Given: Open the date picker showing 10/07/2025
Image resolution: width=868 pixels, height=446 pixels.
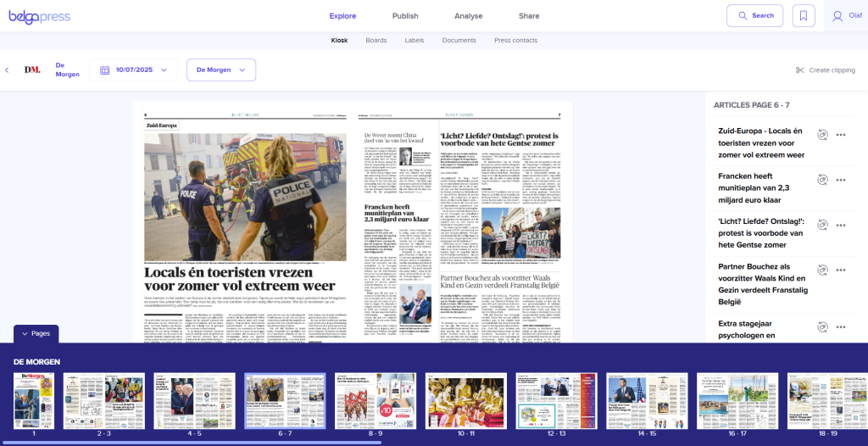Looking at the screenshot, I should [134, 70].
